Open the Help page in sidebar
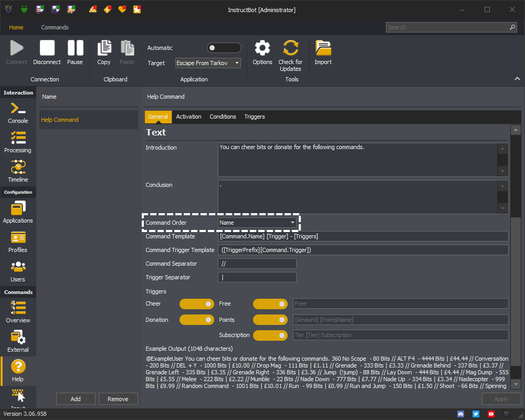The height and width of the screenshot is (420, 525). pos(18,371)
